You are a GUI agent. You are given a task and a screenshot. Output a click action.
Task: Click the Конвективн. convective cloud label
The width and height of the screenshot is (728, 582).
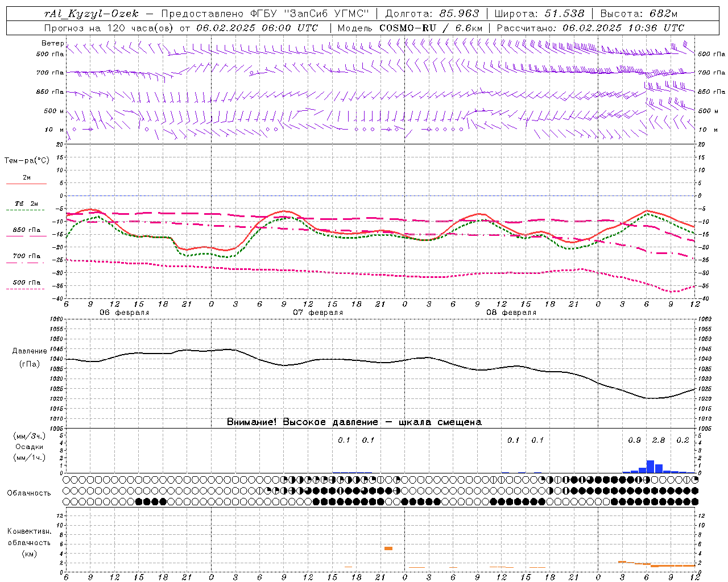29,531
